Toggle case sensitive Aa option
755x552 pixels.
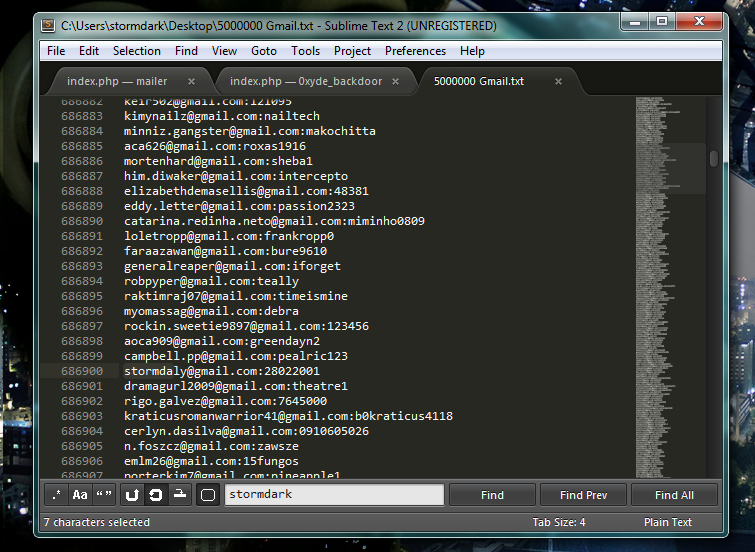click(x=80, y=495)
